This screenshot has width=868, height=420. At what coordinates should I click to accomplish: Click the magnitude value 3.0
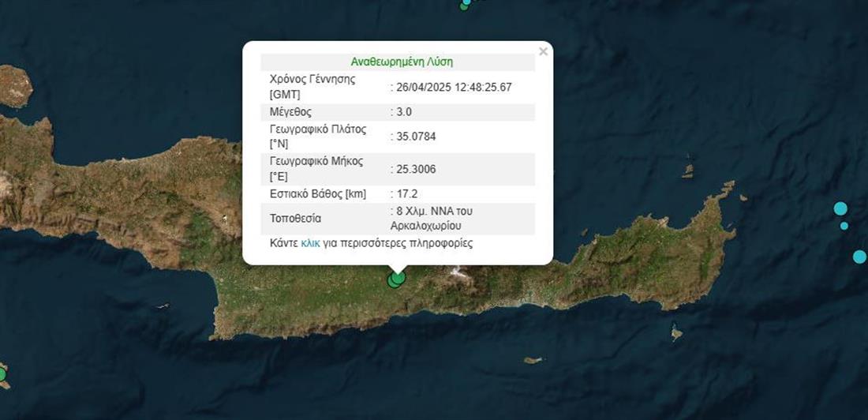coord(403,112)
